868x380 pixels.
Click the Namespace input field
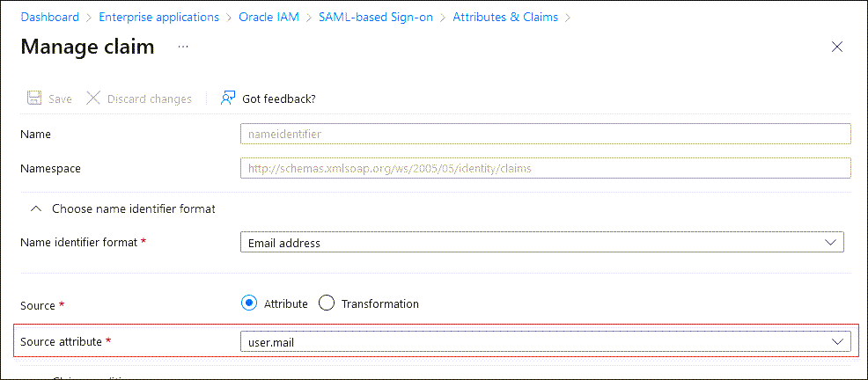(545, 168)
